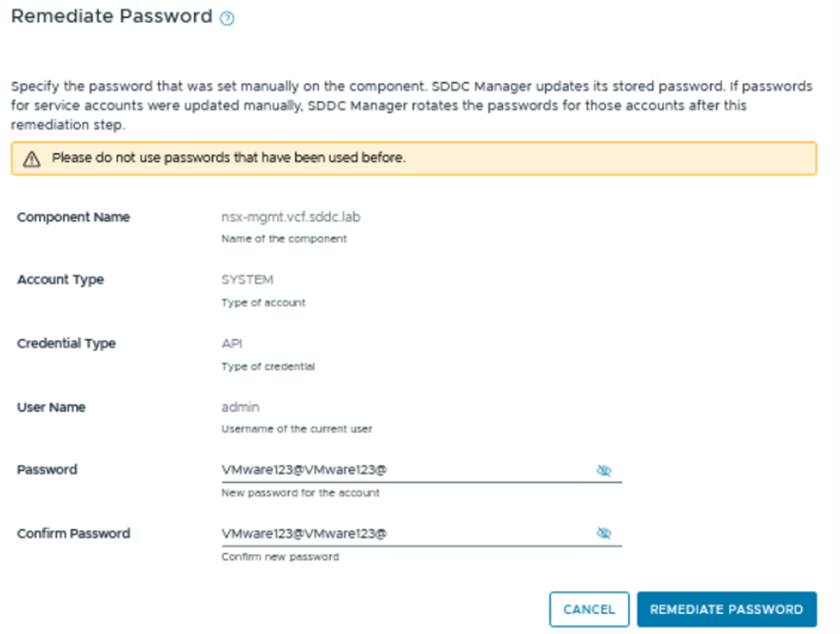This screenshot has width=840, height=634.
Task: Click the Password field label
Action: (47, 469)
